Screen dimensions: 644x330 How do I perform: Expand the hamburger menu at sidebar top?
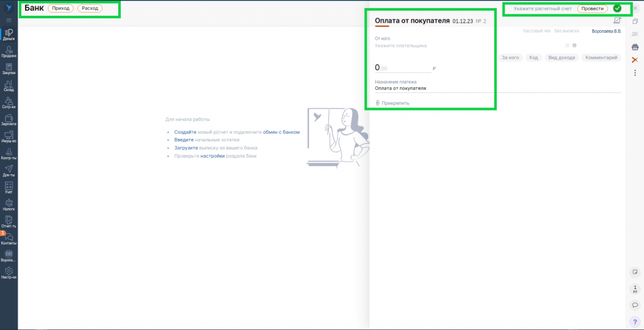[x=9, y=21]
